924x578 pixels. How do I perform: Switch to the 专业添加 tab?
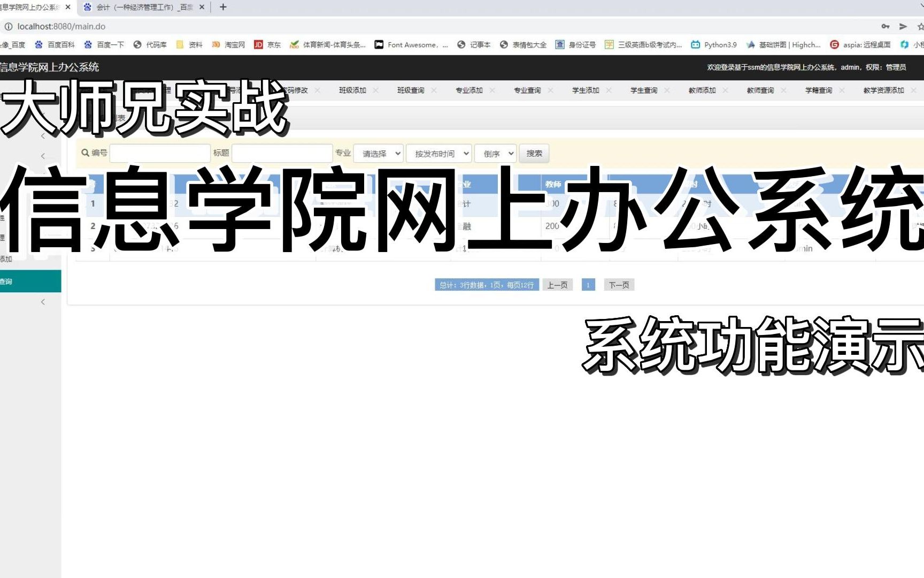469,90
